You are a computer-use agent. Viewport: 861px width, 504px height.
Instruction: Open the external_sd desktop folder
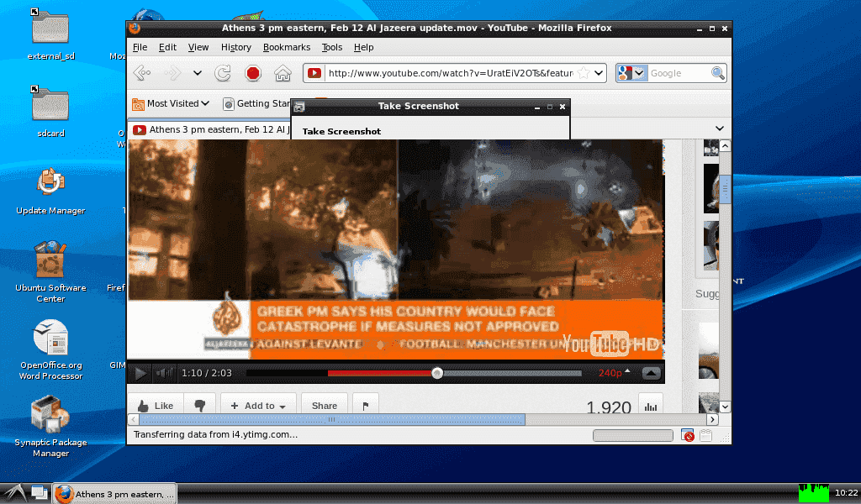point(51,34)
